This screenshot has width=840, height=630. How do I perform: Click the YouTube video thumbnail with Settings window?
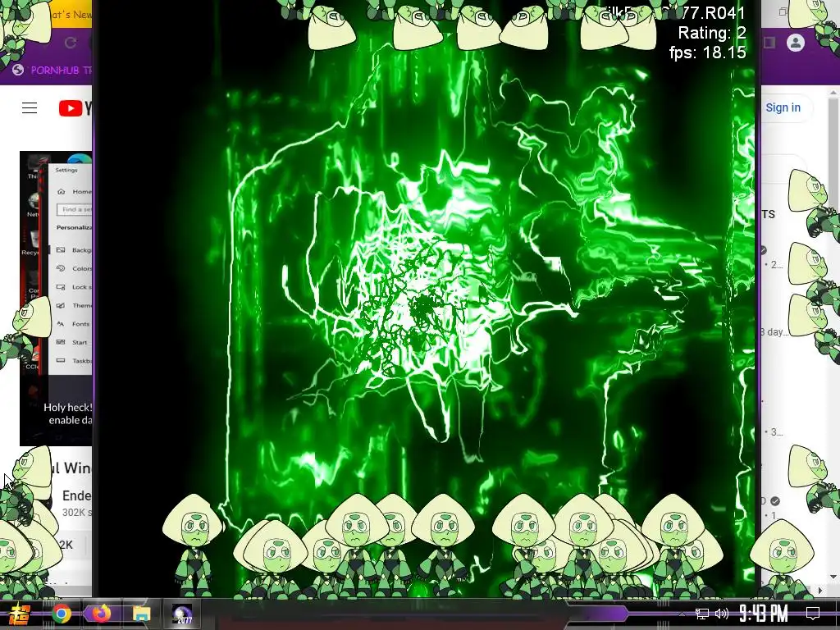click(56, 299)
